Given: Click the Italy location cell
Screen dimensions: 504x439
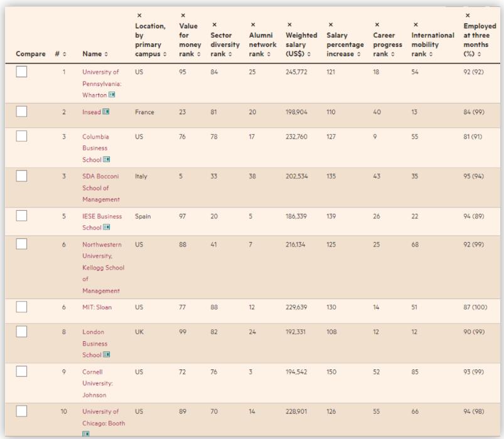Looking at the screenshot, I should tap(141, 176).
